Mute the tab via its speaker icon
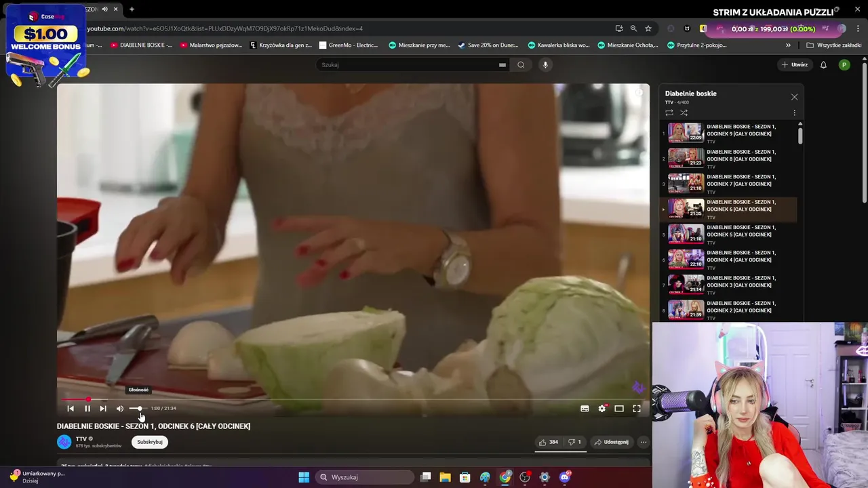868x488 pixels. pyautogui.click(x=104, y=9)
